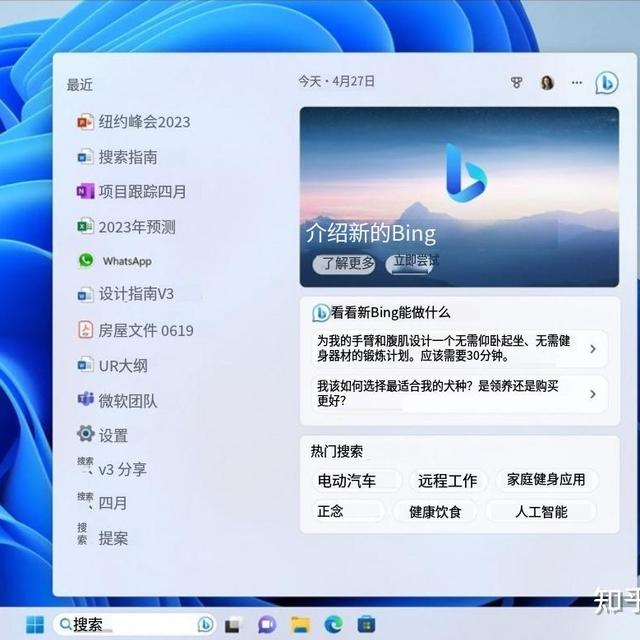Open the Excel workbook 2023年预测
Viewport: 640px width, 640px height.
(x=126, y=227)
